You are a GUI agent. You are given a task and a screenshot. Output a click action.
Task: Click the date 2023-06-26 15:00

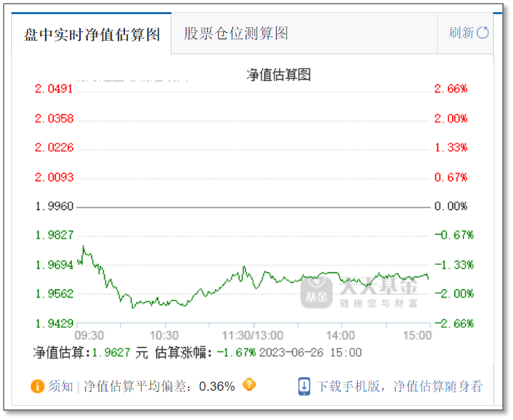tap(311, 353)
